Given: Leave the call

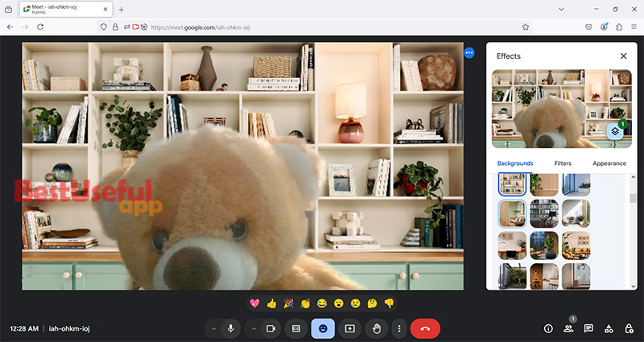Looking at the screenshot, I should pyautogui.click(x=425, y=328).
